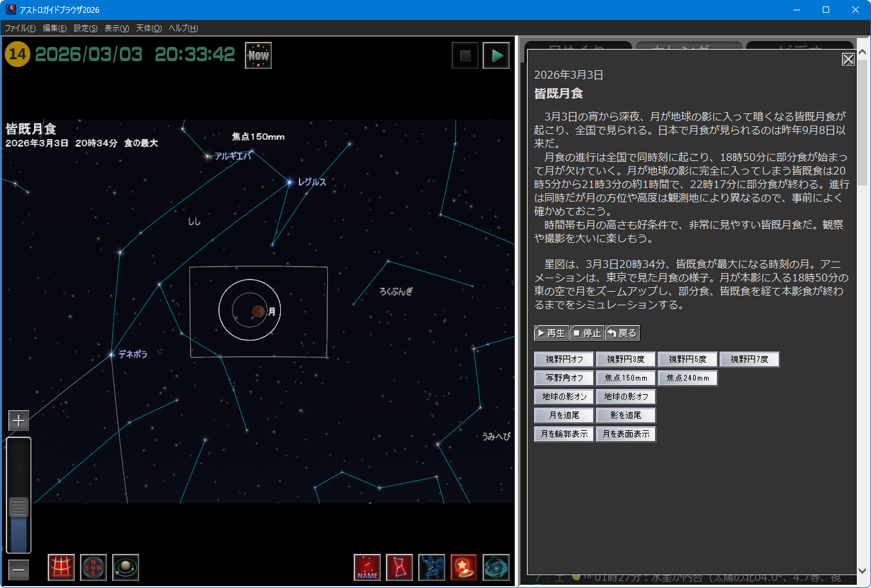This screenshot has height=588, width=871.
Task: Turn on Earth's shadow (地球の影オン)
Action: point(564,397)
